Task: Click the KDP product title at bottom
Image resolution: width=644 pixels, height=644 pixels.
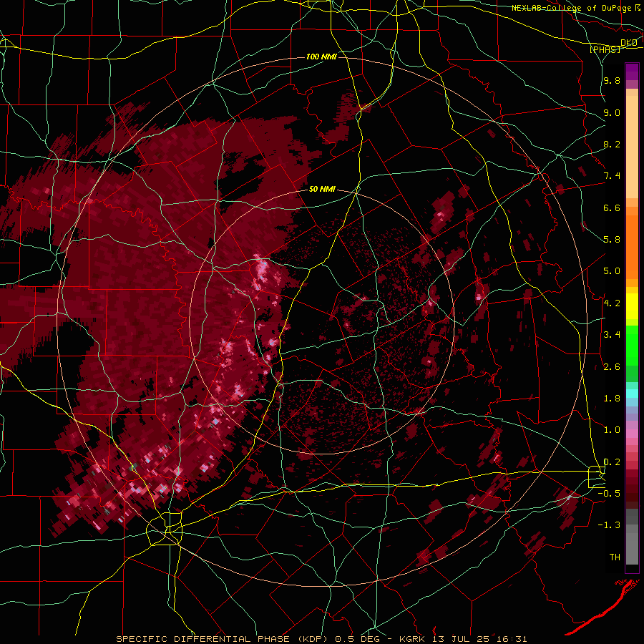Action: (321, 639)
